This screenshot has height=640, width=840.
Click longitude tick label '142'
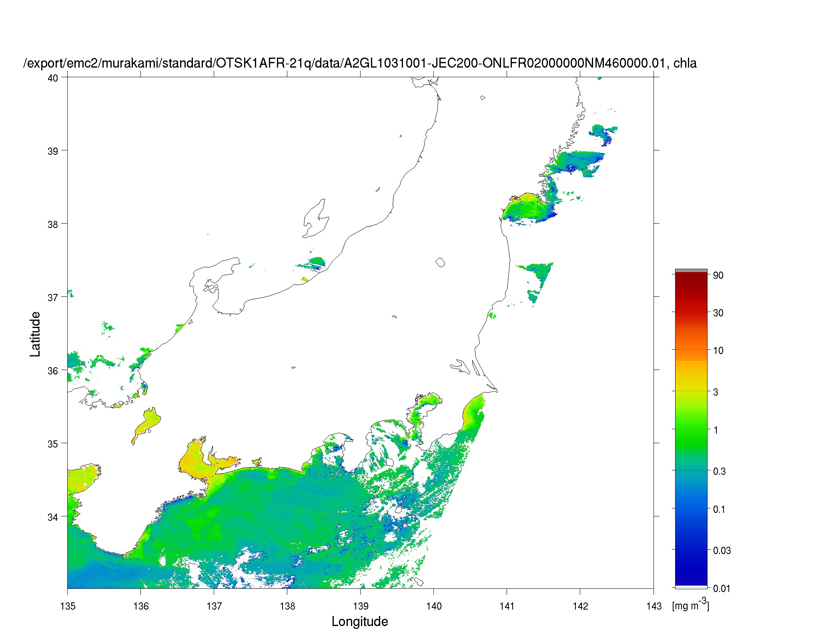(580, 606)
